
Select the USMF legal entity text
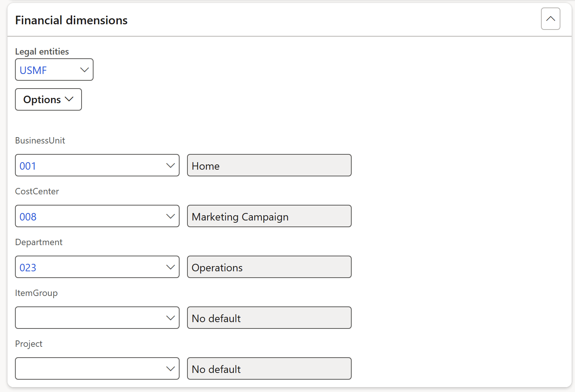tap(33, 70)
